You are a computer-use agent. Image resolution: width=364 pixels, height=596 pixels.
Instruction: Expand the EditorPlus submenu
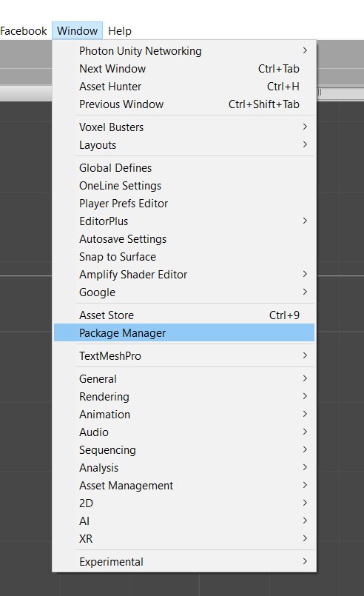point(184,221)
